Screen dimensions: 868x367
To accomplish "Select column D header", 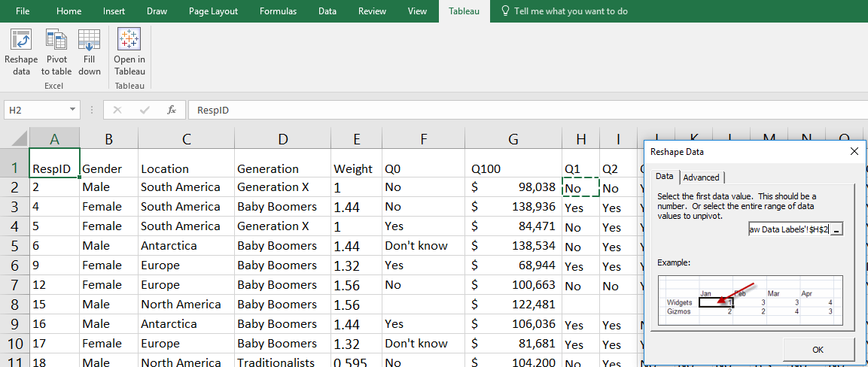I will [x=282, y=138].
